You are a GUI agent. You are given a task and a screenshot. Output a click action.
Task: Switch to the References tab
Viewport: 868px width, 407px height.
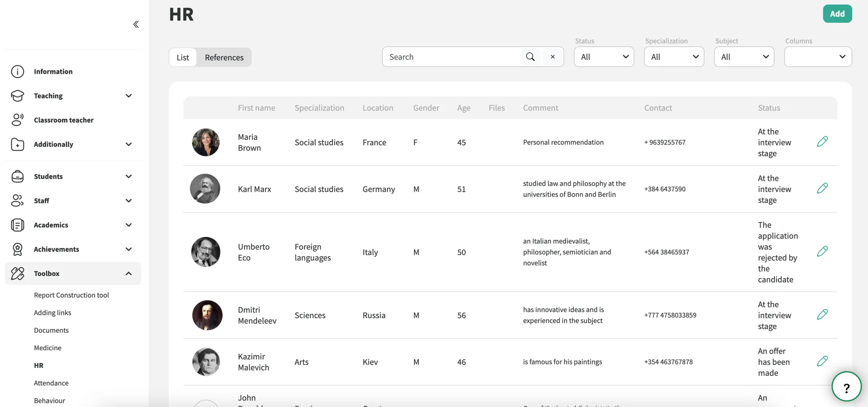[224, 57]
